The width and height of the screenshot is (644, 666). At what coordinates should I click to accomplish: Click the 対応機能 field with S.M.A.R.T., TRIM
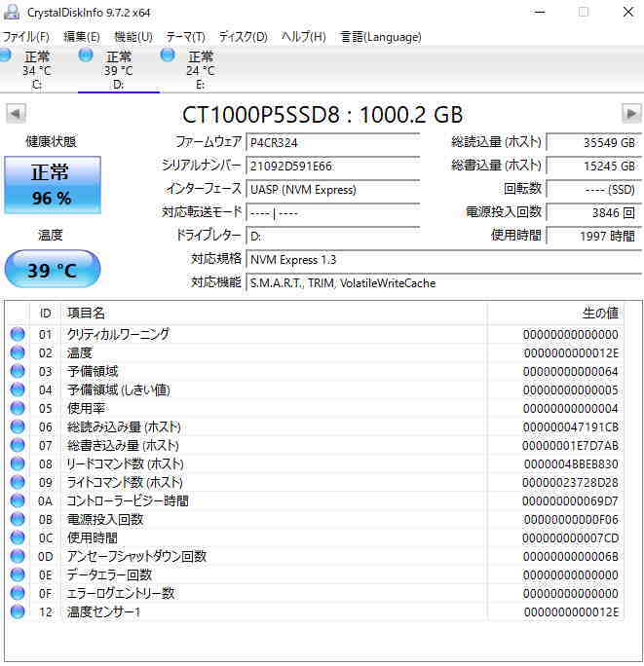coord(444,283)
